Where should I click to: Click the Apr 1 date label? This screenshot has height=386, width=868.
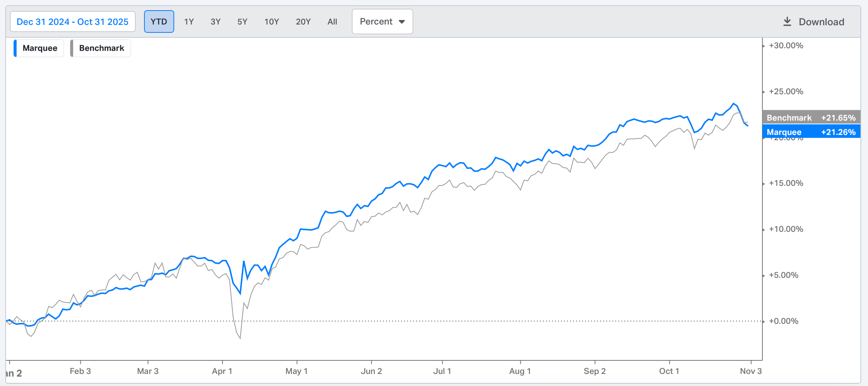[222, 371]
